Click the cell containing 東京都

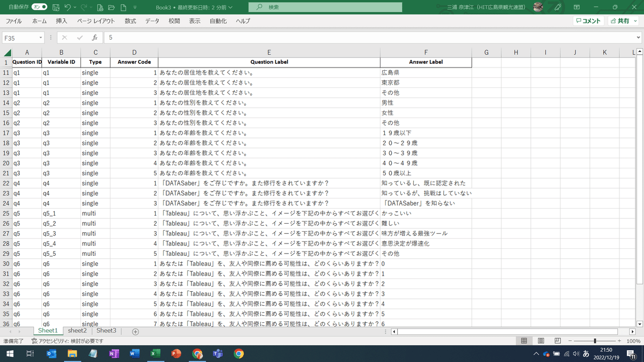coord(426,83)
